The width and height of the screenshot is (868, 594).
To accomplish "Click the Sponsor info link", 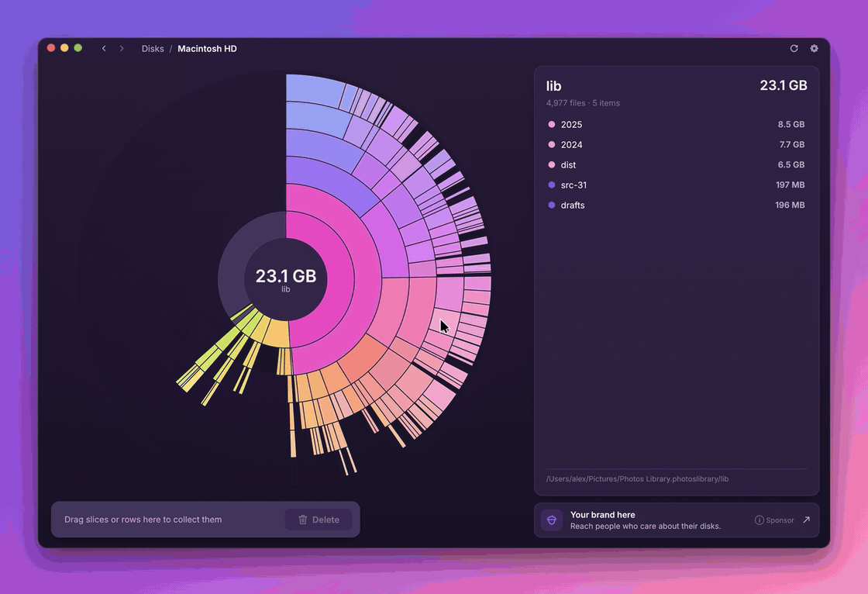I will coord(774,520).
